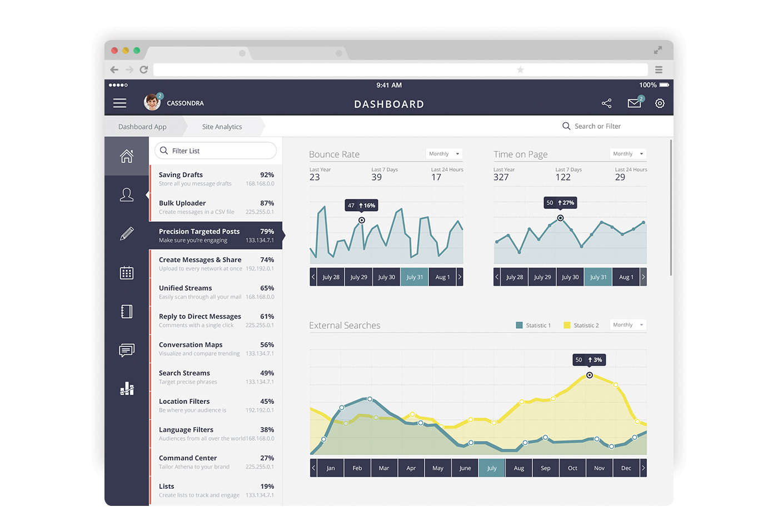Go to previous dates in Bounce Rate
Viewport: 778px width, 532px height.
click(313, 277)
